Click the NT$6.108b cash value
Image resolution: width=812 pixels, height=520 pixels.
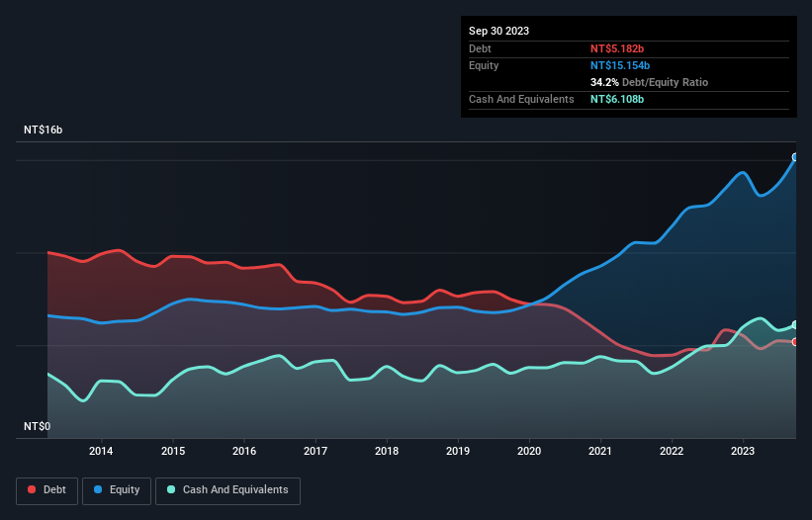pyautogui.click(x=617, y=99)
